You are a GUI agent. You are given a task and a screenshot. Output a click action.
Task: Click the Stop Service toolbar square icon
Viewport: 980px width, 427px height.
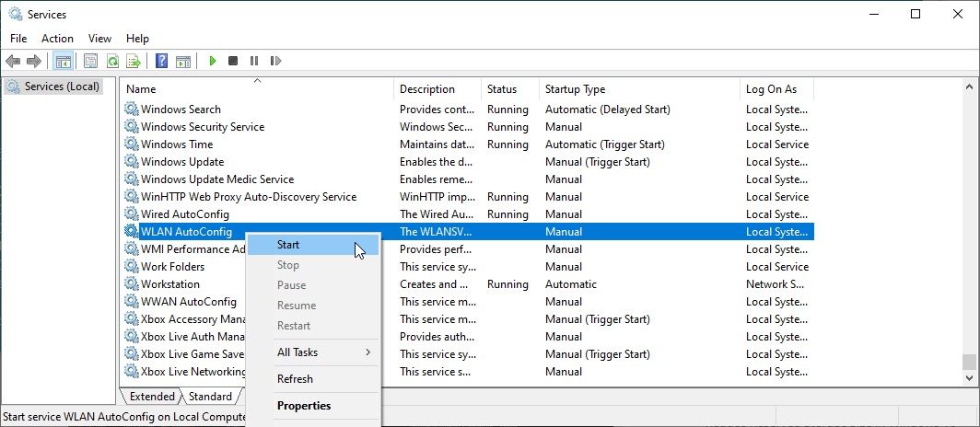tap(233, 61)
